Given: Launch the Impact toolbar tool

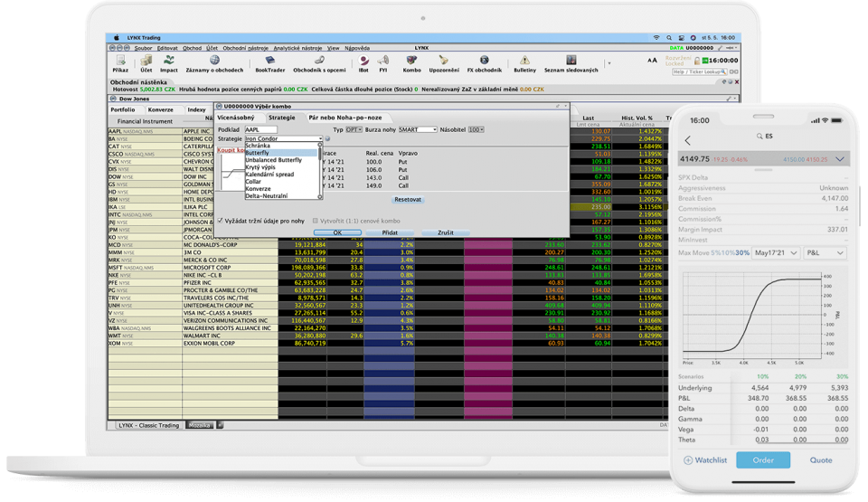Looking at the screenshot, I should [169, 63].
